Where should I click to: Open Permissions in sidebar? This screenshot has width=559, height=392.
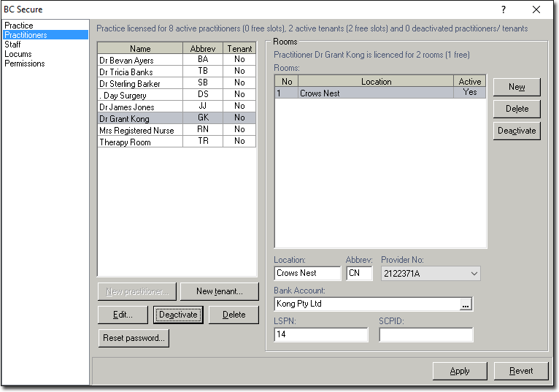[x=25, y=64]
